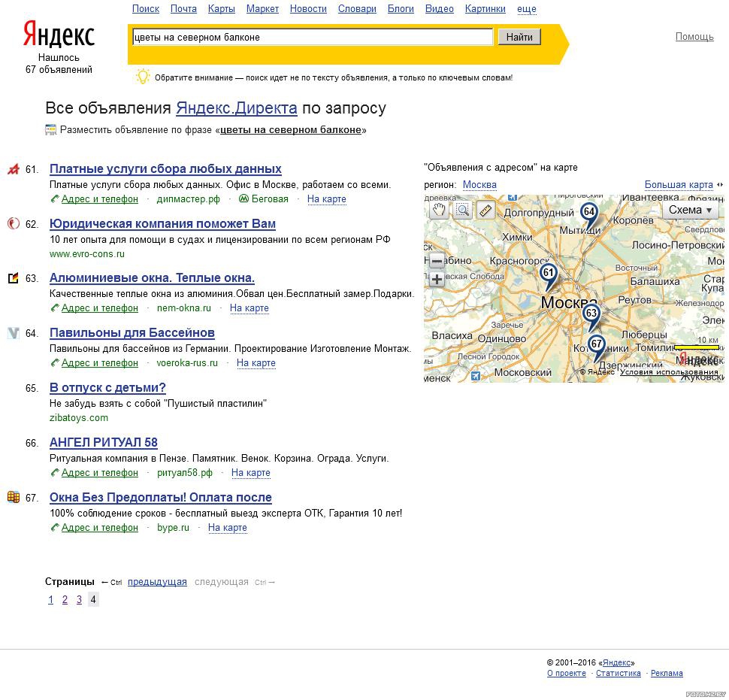The image size is (729, 700).
Task: Click На карте link for nem-okna.ru
Action: tap(250, 308)
